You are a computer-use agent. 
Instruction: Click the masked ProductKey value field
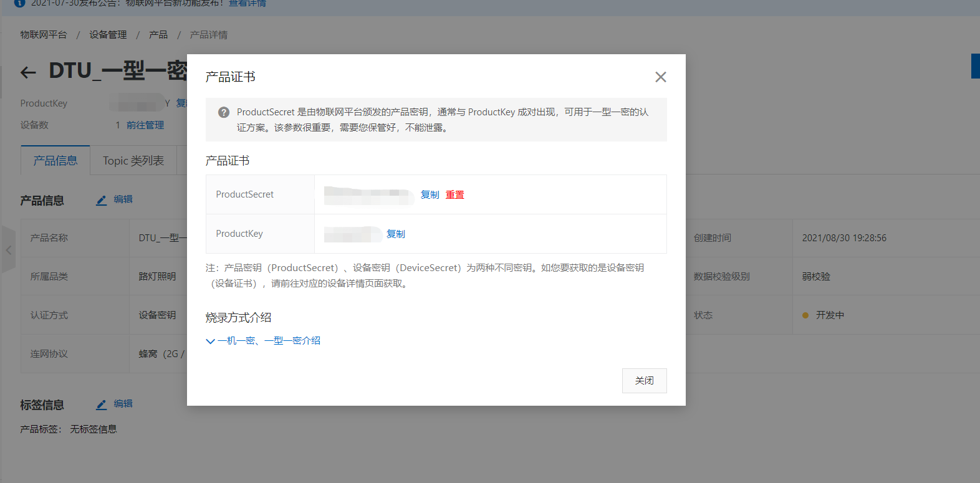[x=353, y=234]
